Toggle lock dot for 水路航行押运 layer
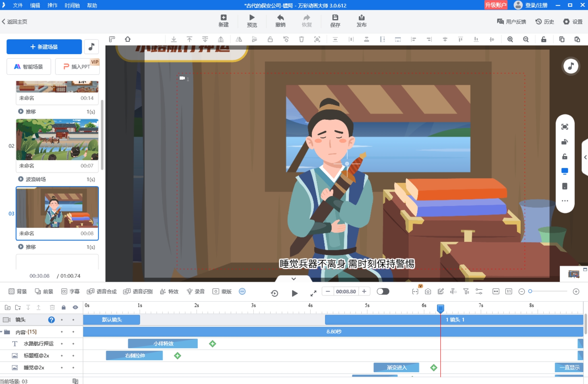The image size is (588, 384). tap(62, 344)
